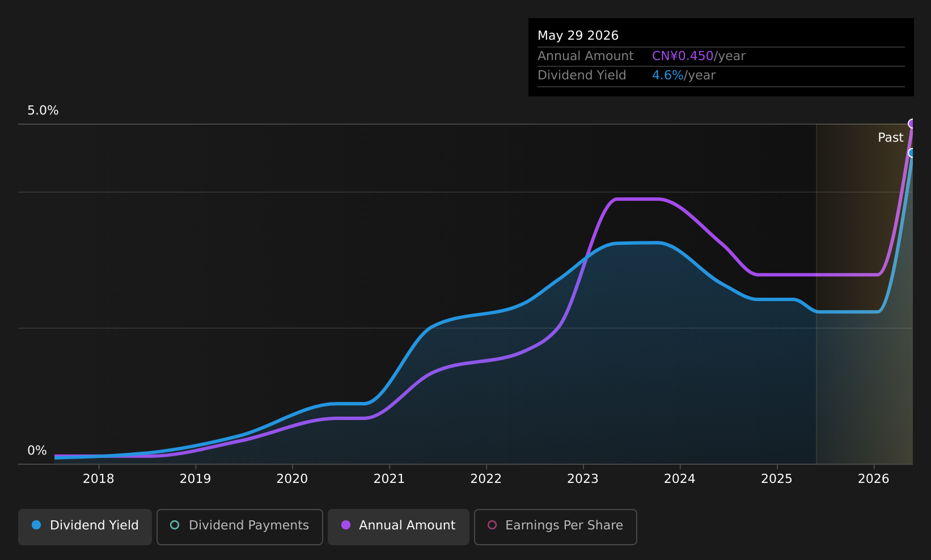Click the teal Dividend Payments legend circle
The height and width of the screenshot is (560, 931).
[175, 525]
